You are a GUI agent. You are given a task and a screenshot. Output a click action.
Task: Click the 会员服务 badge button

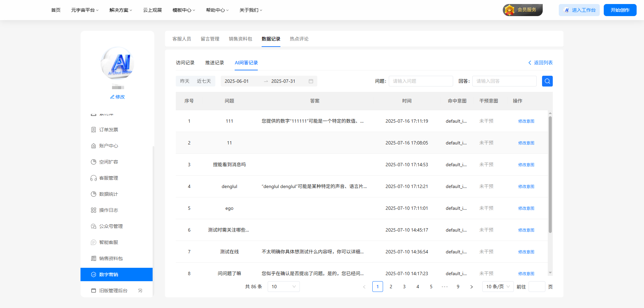click(x=522, y=10)
